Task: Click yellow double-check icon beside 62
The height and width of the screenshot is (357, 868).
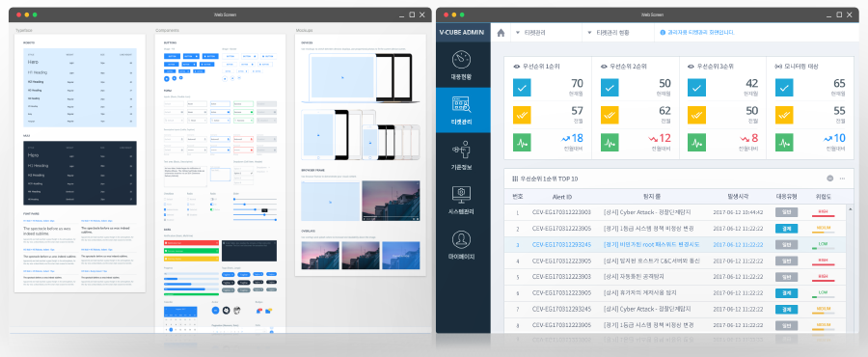Action: tap(610, 115)
